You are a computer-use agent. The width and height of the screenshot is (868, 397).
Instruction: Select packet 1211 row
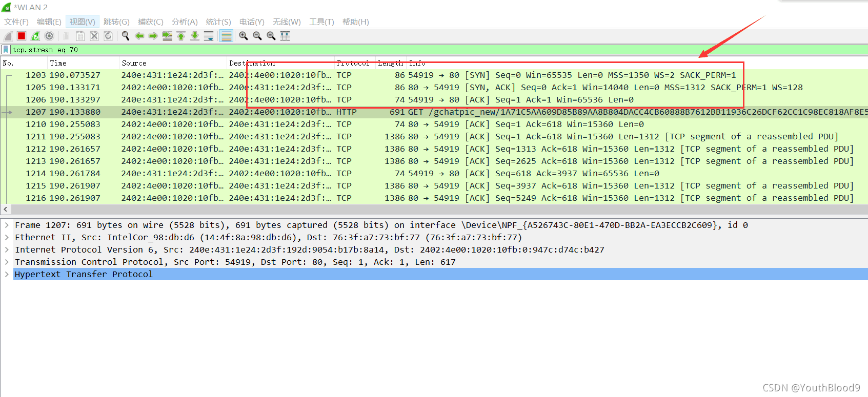point(434,136)
